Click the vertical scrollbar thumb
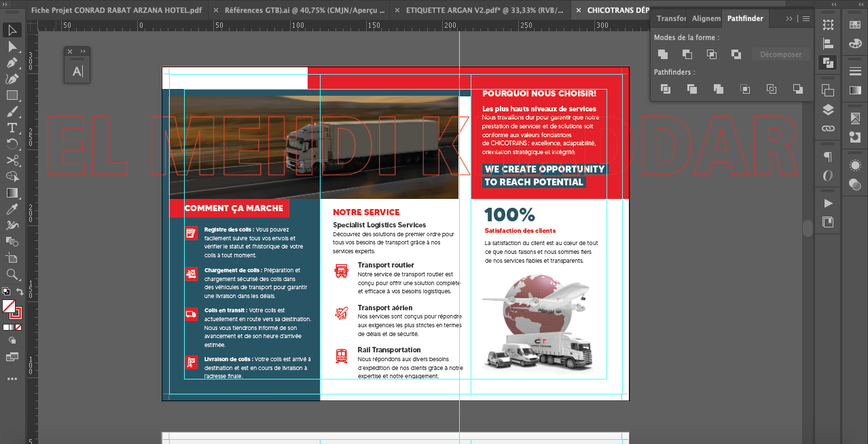Screen dimensions: 868x444 coord(808,229)
